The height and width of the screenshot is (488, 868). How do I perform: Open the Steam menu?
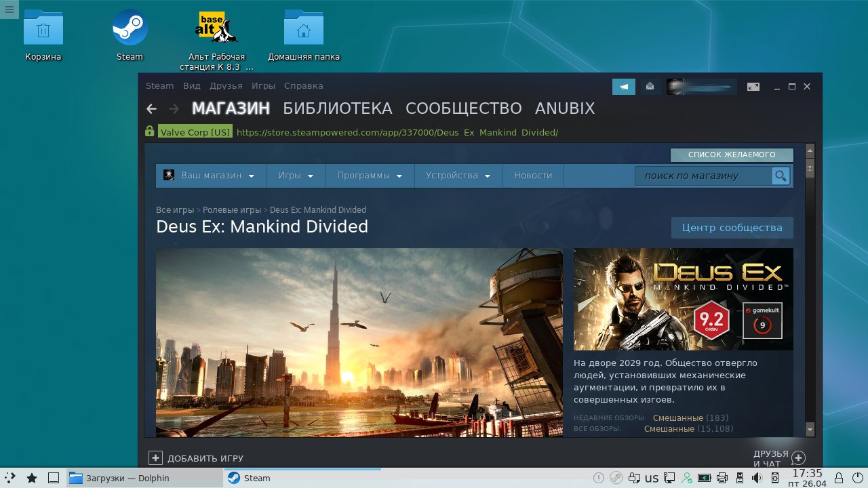pyautogui.click(x=160, y=86)
